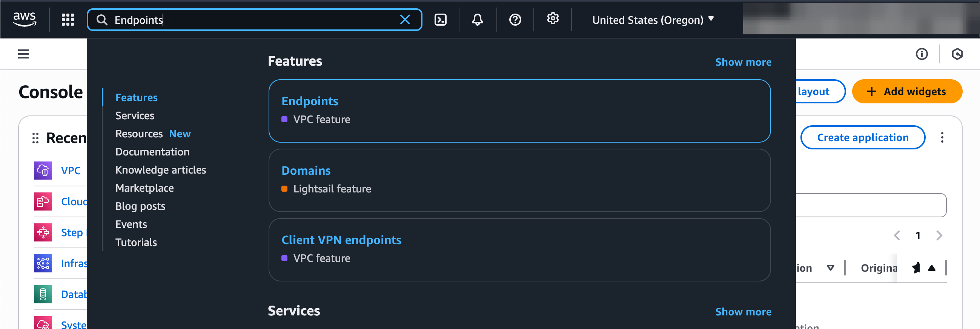
Task: Click the layout button
Action: click(x=820, y=91)
